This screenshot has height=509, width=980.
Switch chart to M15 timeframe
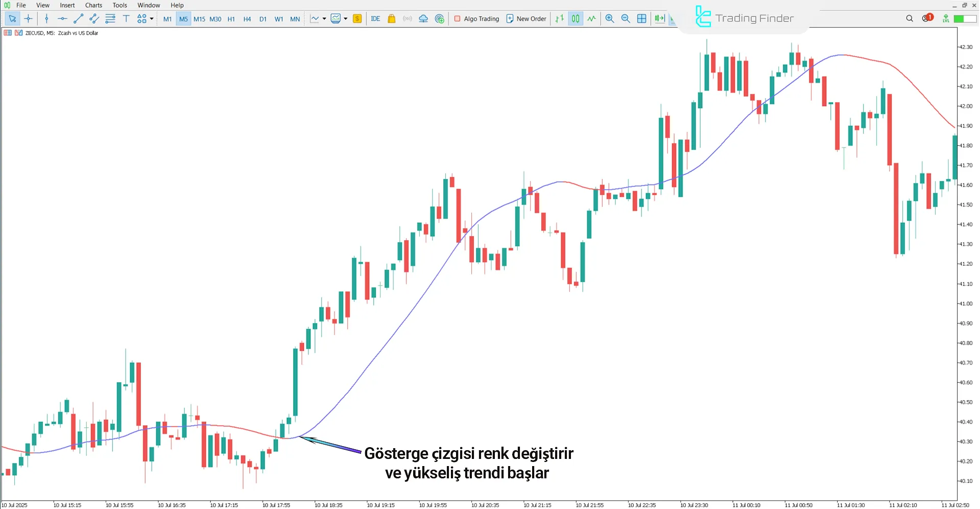tap(199, 19)
